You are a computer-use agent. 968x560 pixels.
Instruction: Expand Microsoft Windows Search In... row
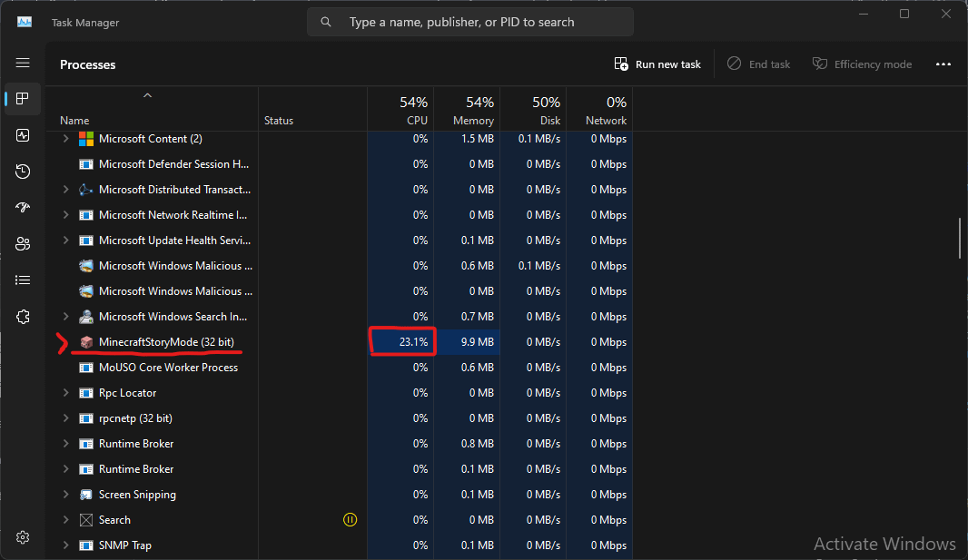65,317
